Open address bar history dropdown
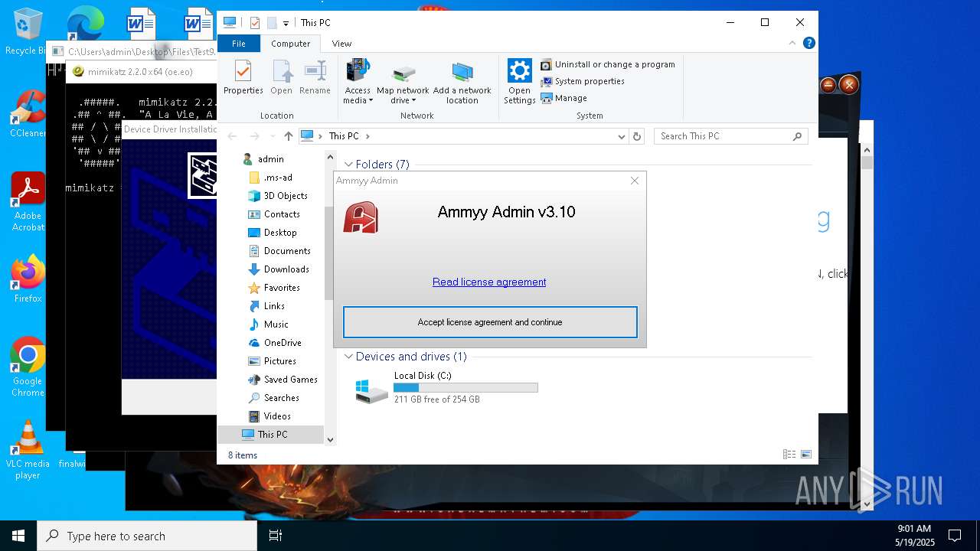This screenshot has height=551, width=980. point(622,136)
